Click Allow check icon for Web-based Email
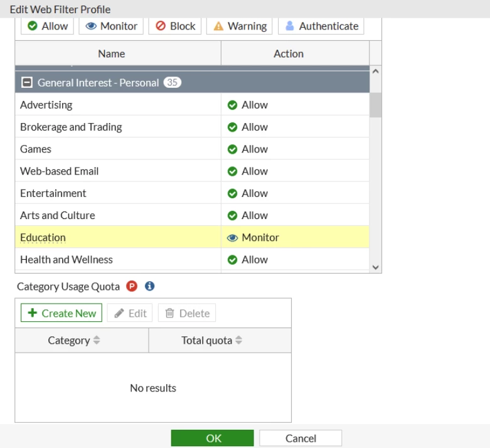Image resolution: width=490 pixels, height=448 pixels. [232, 171]
